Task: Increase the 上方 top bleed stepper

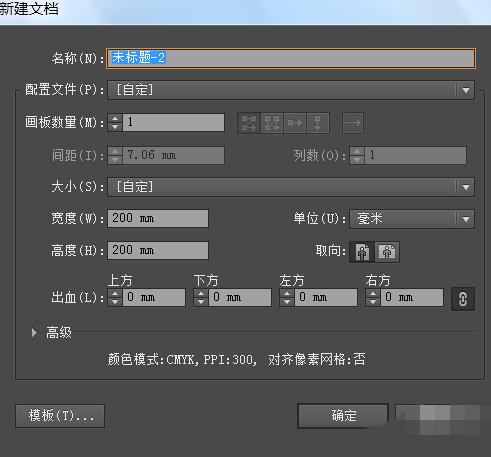Action: [115, 294]
